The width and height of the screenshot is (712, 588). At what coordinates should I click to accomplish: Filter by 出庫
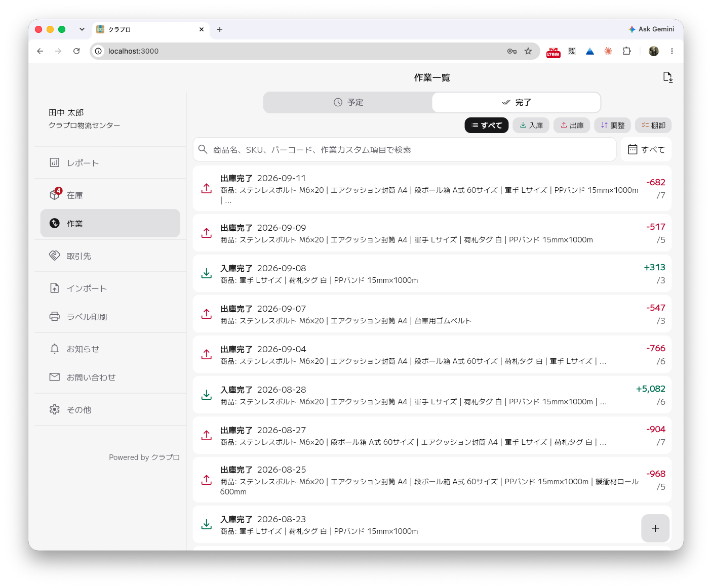click(572, 125)
